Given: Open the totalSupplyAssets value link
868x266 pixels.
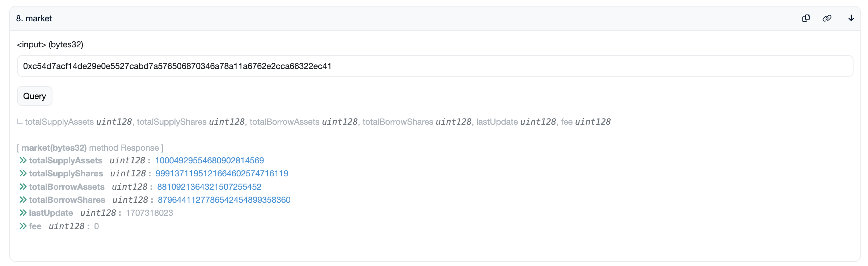Looking at the screenshot, I should [209, 160].
